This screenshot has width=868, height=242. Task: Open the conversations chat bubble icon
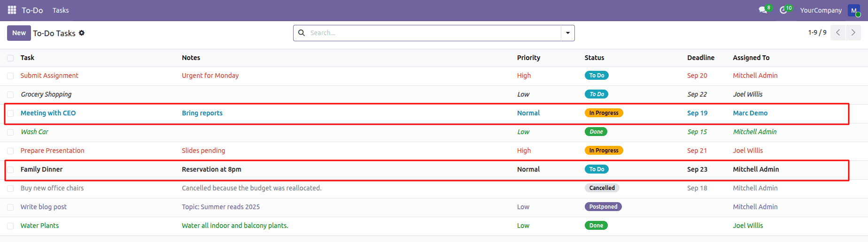[763, 10]
